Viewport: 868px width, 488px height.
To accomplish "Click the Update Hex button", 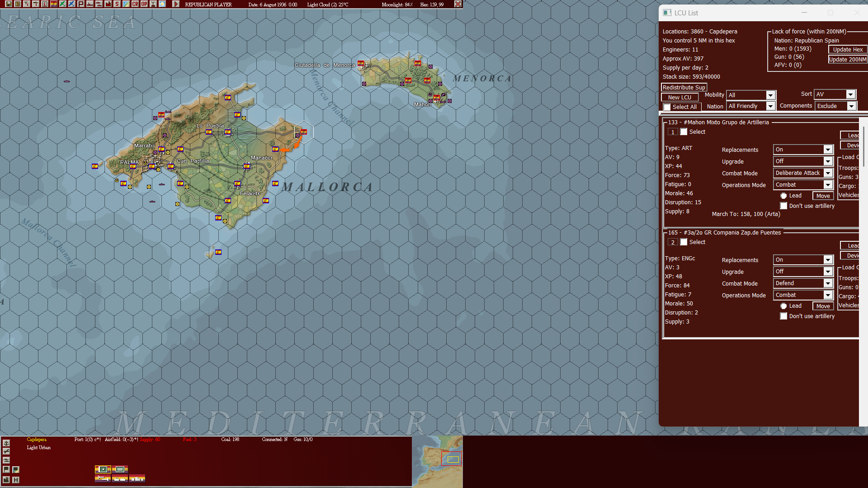I will (x=847, y=49).
